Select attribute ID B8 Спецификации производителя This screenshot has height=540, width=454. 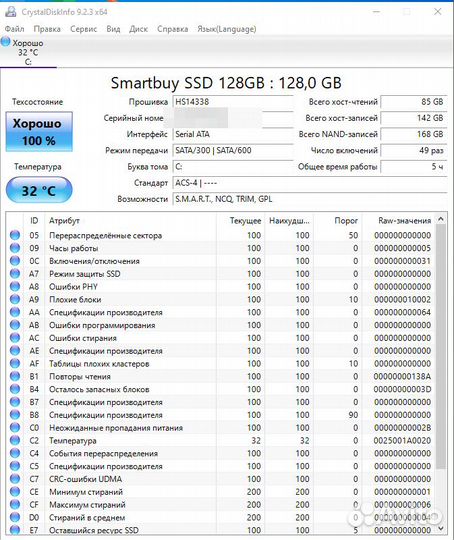[x=220, y=415]
